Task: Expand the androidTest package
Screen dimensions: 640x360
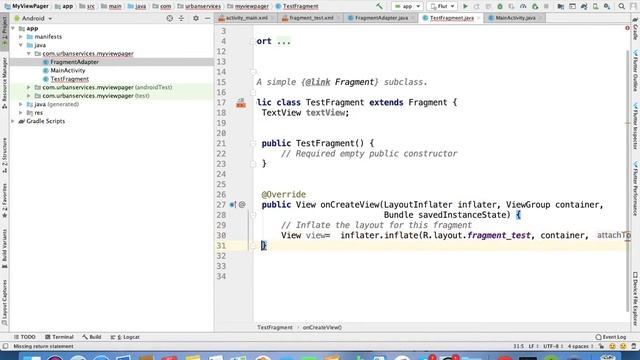Action: pos(29,87)
